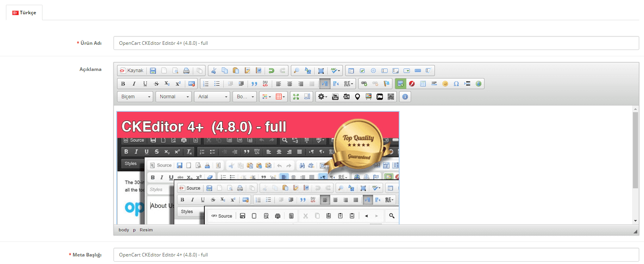Image resolution: width=644 pixels, height=264 pixels.
Task: Insert an IFrame (globe icon)
Action: click(x=479, y=84)
